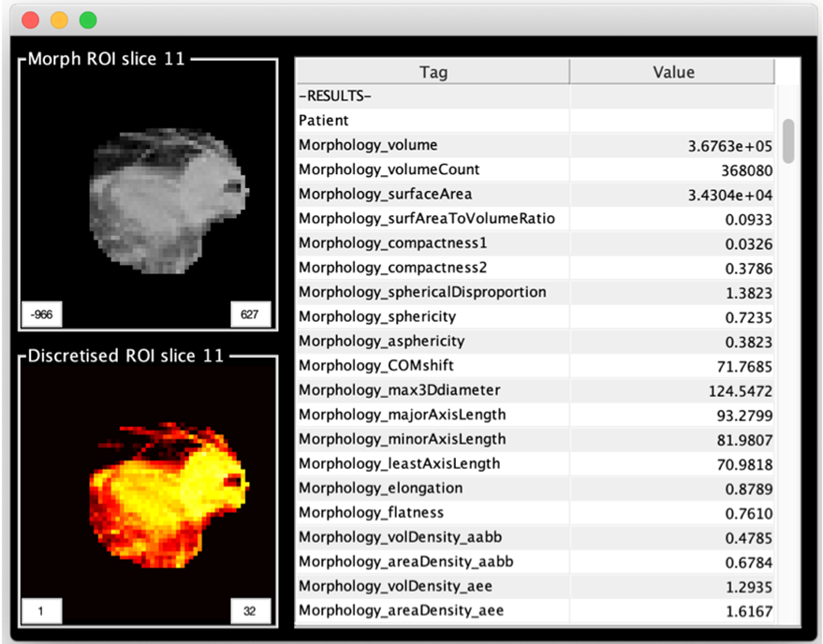The width and height of the screenshot is (823, 644).
Task: Click the asphericity value 0.3823
Action: click(x=748, y=343)
